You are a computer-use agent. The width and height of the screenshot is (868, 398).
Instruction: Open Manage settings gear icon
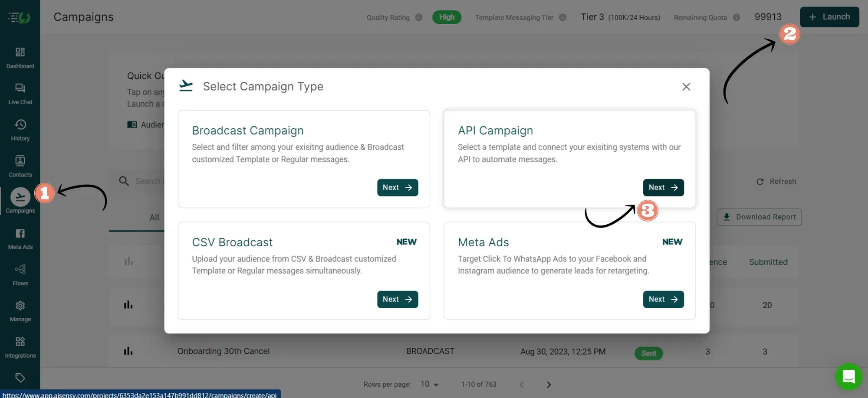(20, 311)
